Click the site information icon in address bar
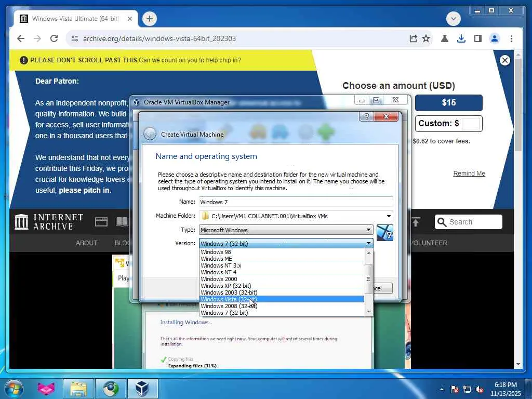The image size is (532, 399). (x=75, y=38)
